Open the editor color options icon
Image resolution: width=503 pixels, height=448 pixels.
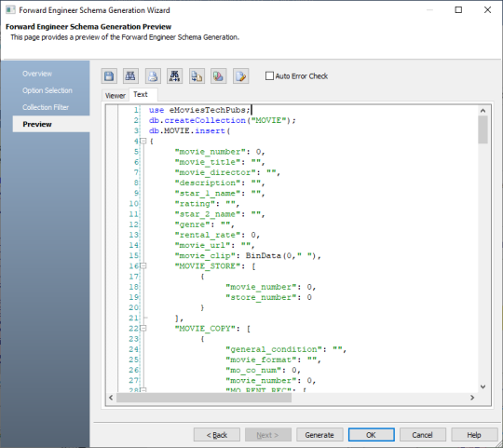click(219, 76)
